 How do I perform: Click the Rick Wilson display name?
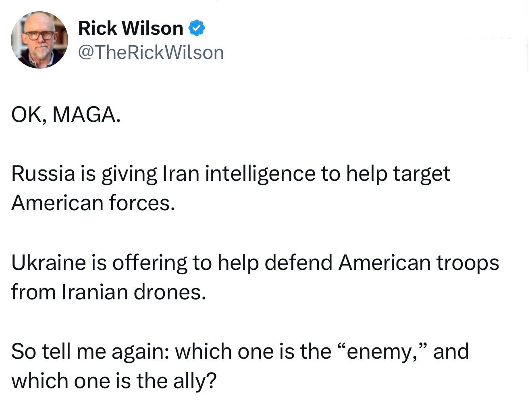pyautogui.click(x=131, y=28)
